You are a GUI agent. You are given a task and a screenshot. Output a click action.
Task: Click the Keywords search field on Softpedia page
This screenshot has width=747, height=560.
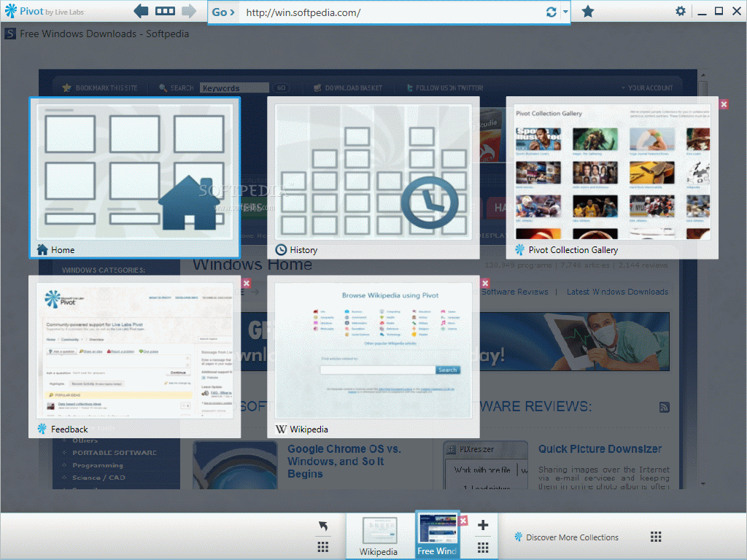pyautogui.click(x=234, y=88)
